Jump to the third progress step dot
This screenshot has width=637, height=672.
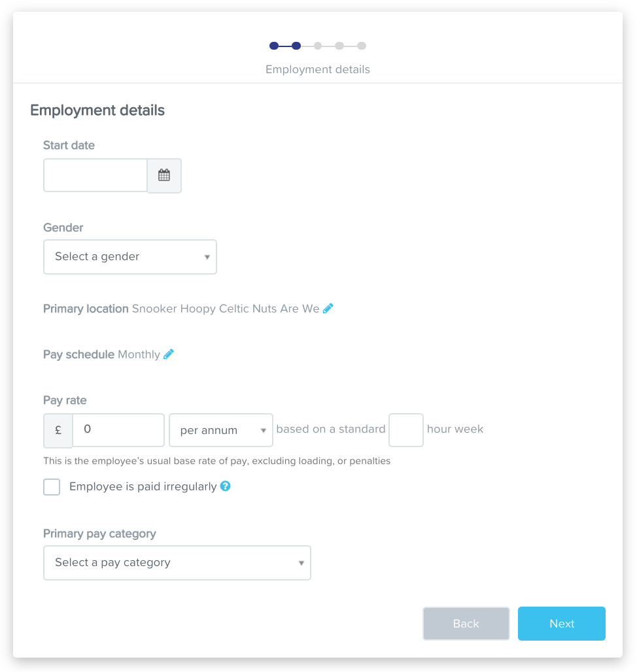point(318,46)
